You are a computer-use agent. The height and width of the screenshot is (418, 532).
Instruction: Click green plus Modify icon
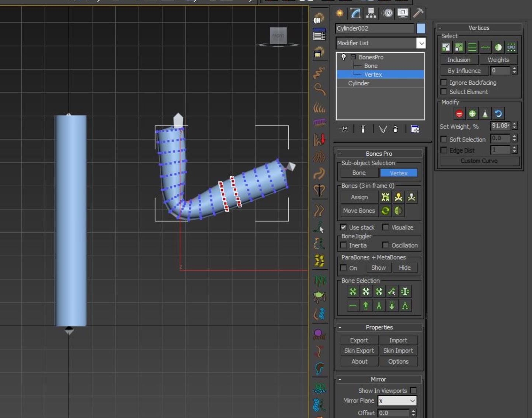pos(472,114)
